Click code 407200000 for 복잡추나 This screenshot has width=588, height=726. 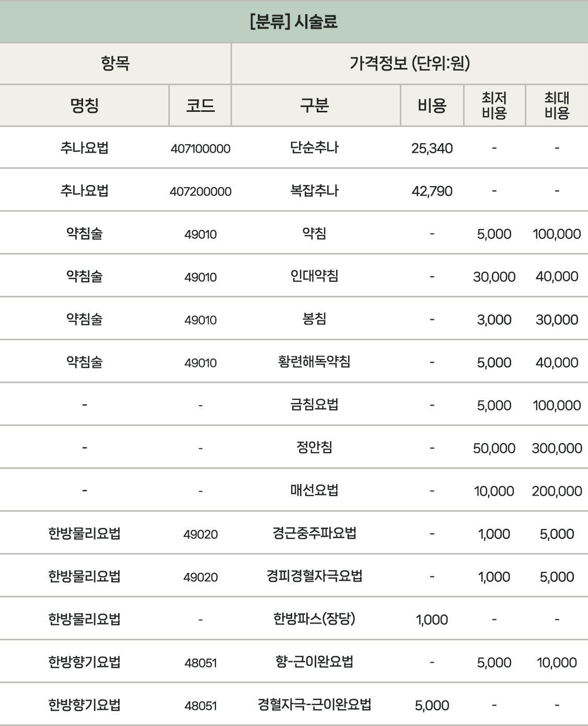(x=200, y=191)
